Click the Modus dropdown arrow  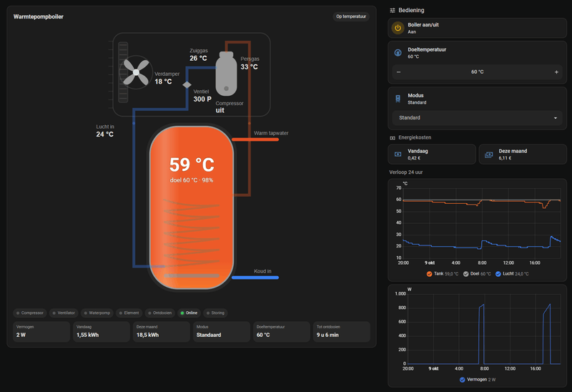556,118
